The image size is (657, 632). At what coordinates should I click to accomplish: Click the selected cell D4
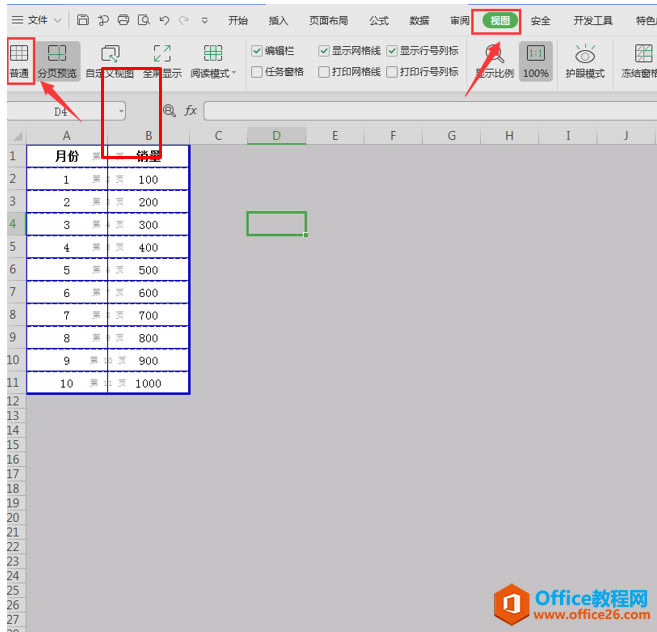[277, 224]
